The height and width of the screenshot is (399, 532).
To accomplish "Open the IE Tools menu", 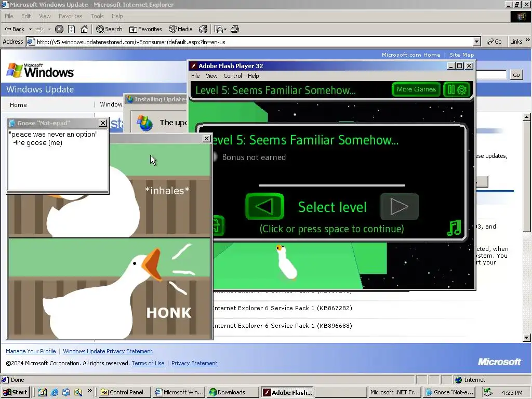I will coord(97,16).
